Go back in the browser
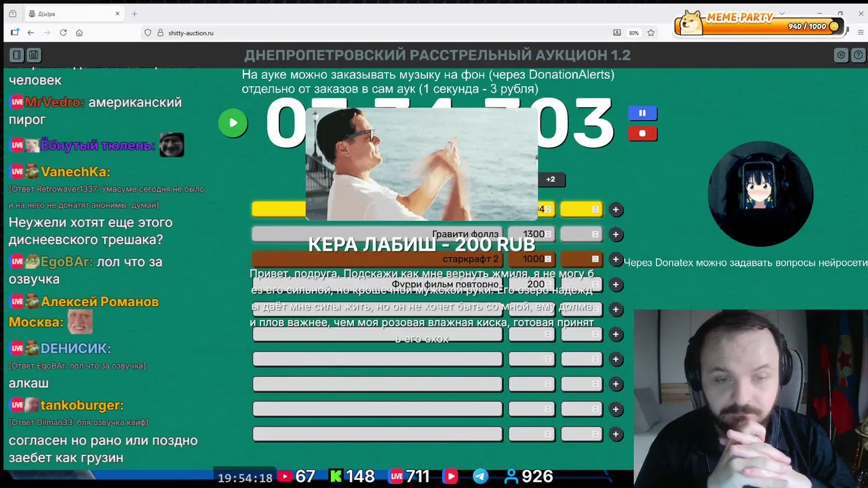 31,33
